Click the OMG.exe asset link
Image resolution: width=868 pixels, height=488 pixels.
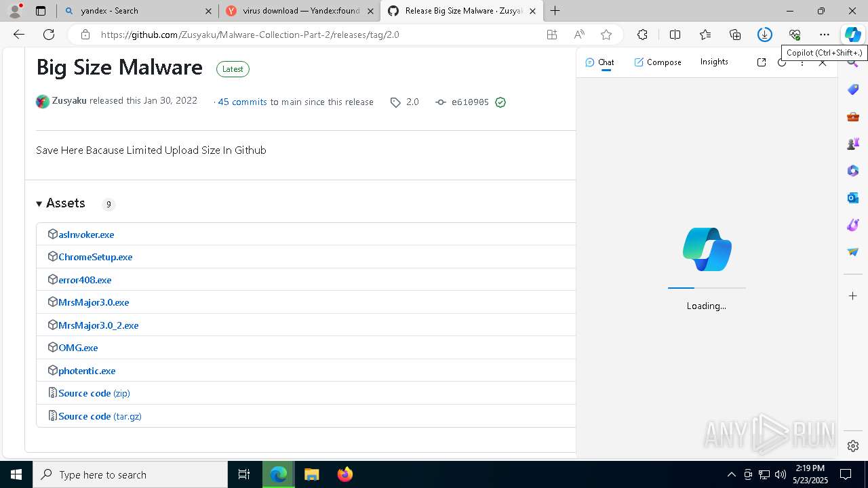[x=78, y=348]
